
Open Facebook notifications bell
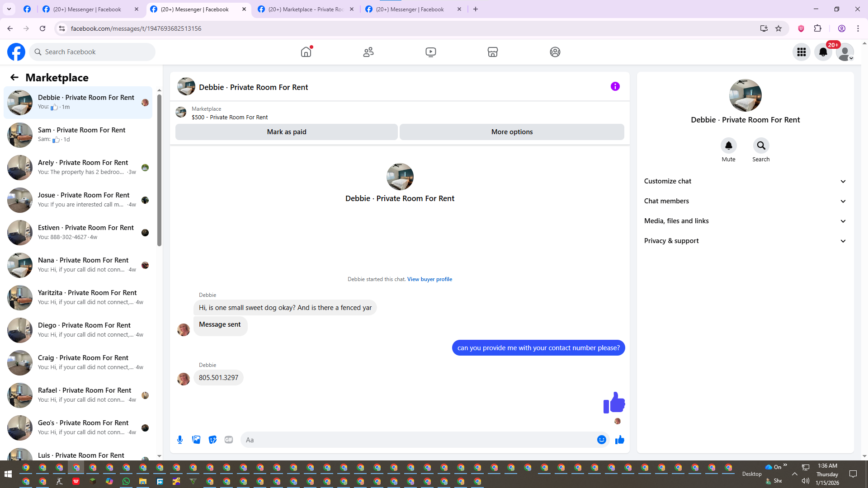click(x=823, y=52)
